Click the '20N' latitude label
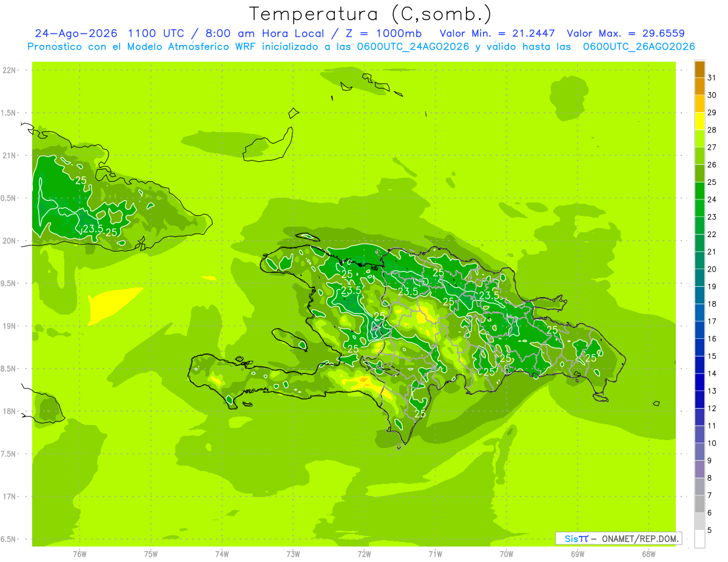Screen dimensions: 728x562 pos(9,241)
